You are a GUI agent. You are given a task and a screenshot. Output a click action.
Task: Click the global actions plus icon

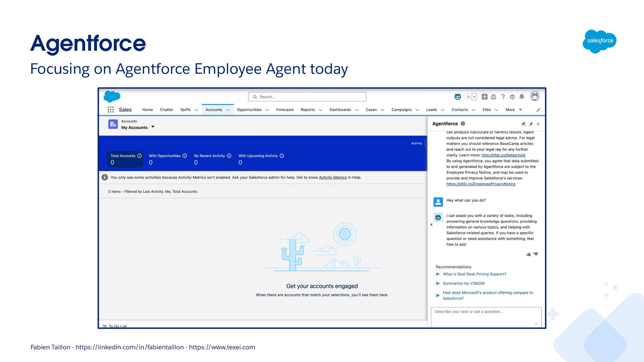click(484, 97)
